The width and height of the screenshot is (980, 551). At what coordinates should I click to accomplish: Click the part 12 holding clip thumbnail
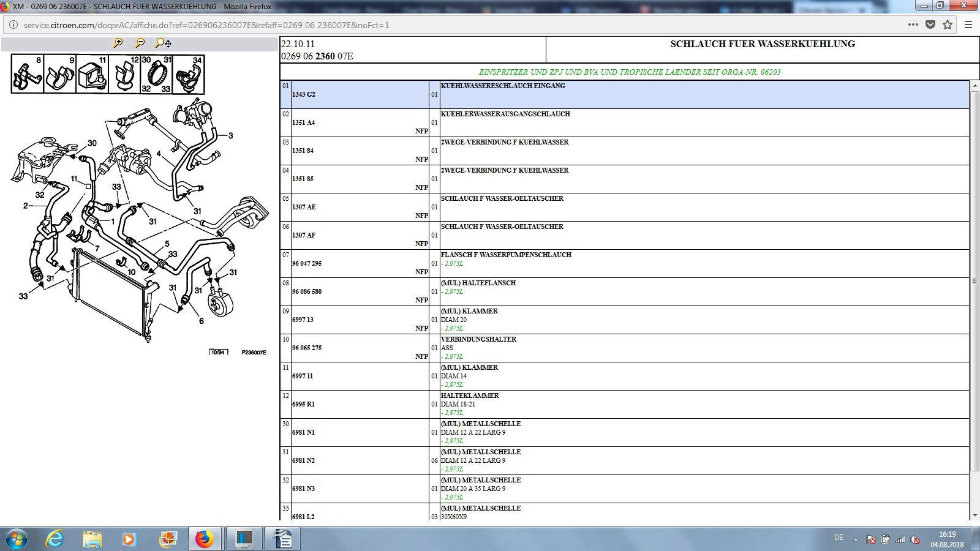click(x=125, y=74)
